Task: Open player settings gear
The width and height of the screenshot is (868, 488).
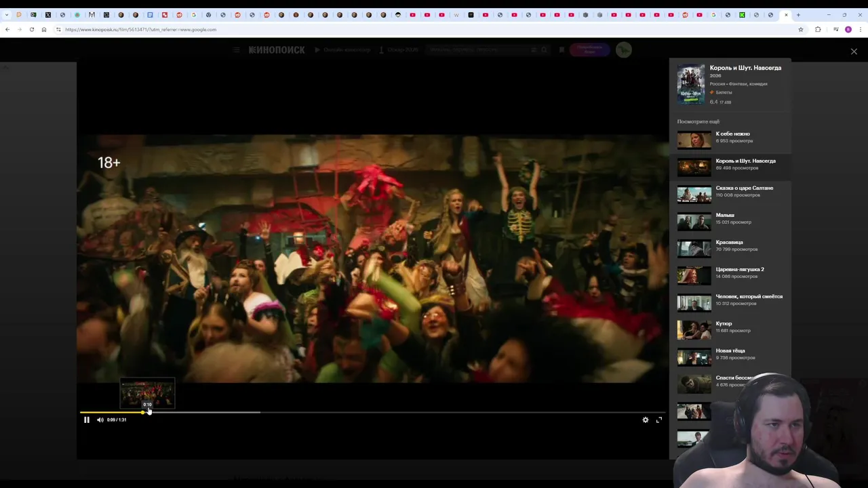Action: (646, 420)
